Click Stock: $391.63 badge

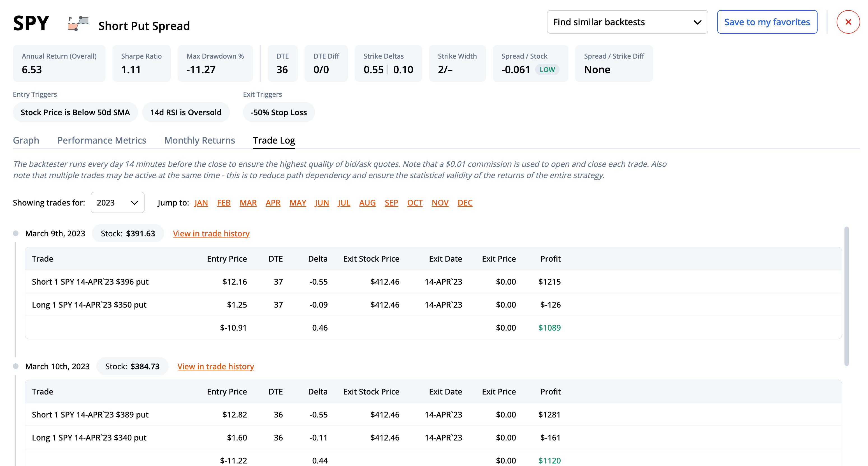click(128, 233)
